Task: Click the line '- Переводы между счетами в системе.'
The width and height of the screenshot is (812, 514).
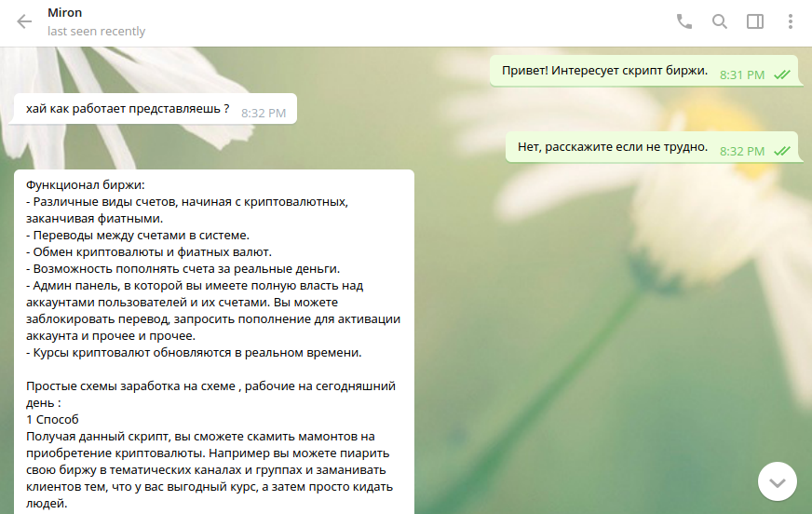Action: (x=138, y=235)
